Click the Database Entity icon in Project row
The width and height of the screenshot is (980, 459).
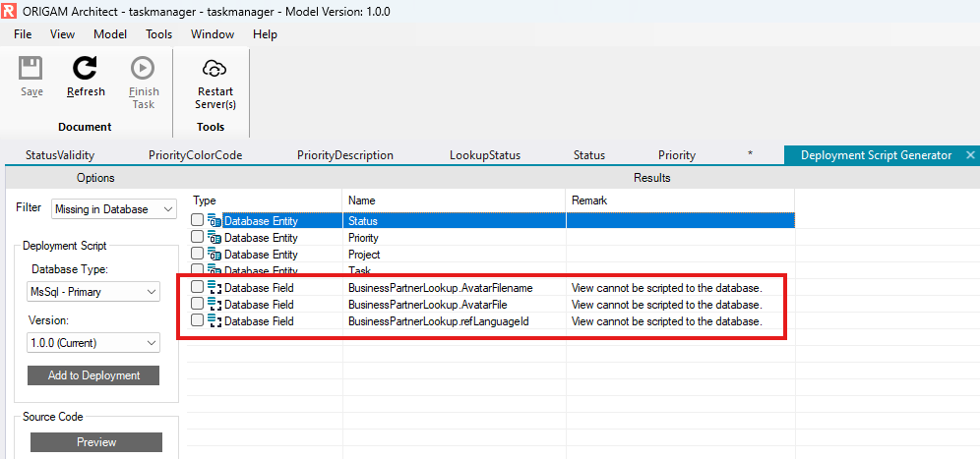pos(214,255)
